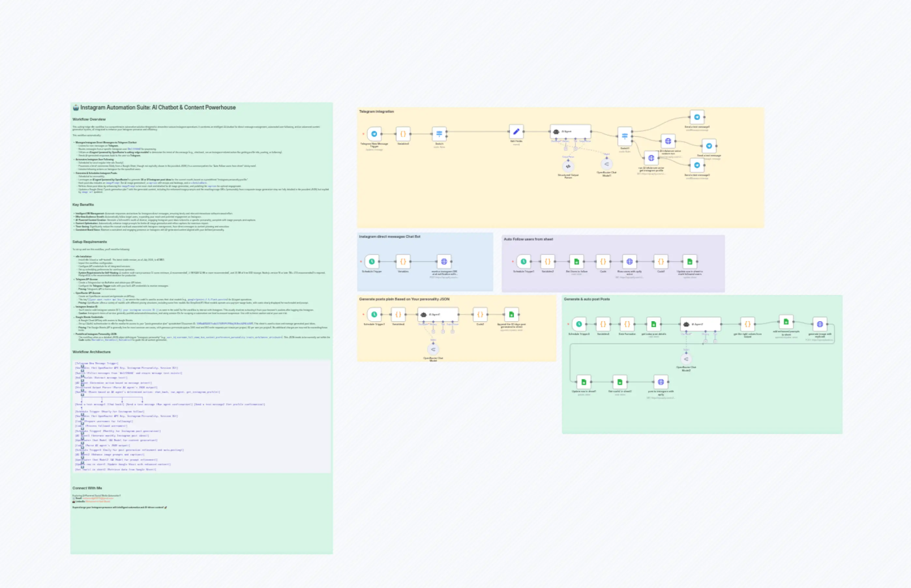
Task: Open the email link under Connect With Me
Action: coord(97,498)
